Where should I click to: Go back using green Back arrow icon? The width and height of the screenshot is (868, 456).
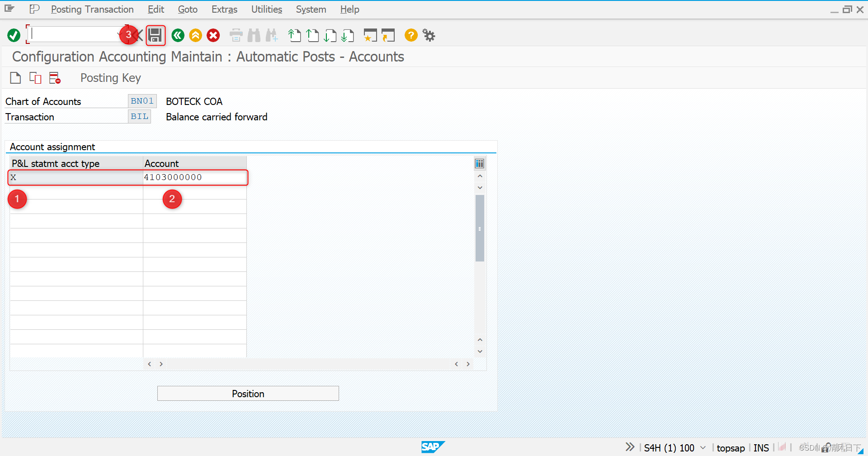coord(178,35)
